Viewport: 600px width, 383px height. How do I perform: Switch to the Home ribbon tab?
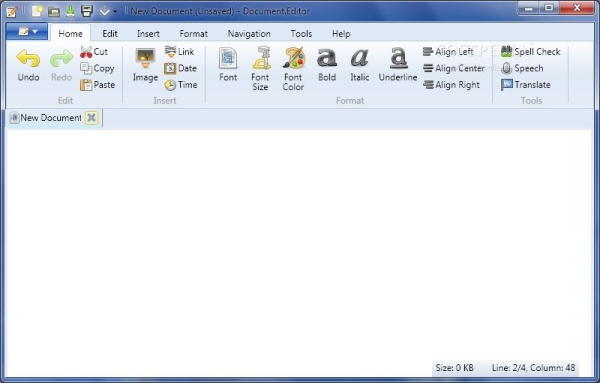[70, 34]
